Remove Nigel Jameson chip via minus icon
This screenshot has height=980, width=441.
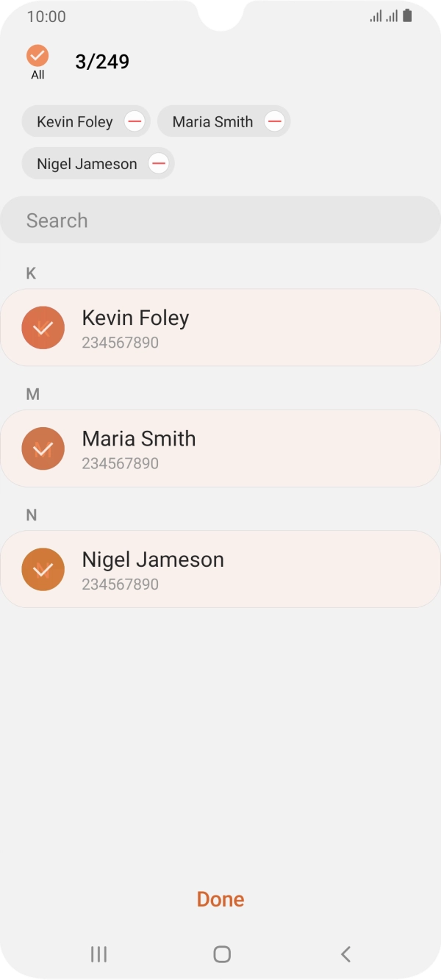158,163
